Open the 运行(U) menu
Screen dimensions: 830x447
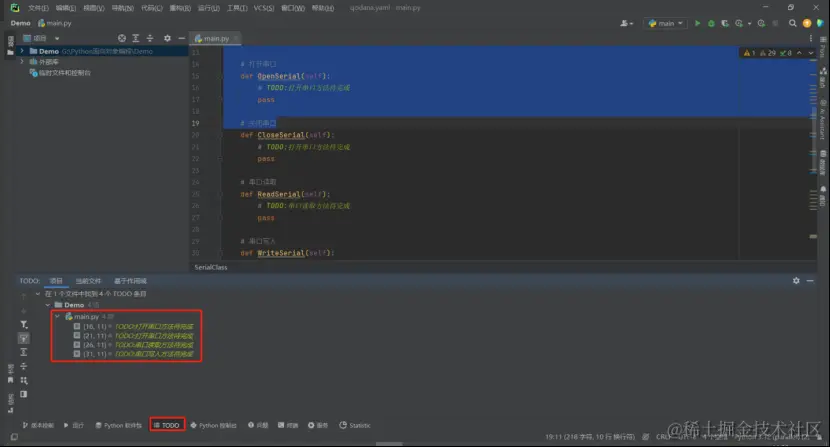[x=209, y=8]
